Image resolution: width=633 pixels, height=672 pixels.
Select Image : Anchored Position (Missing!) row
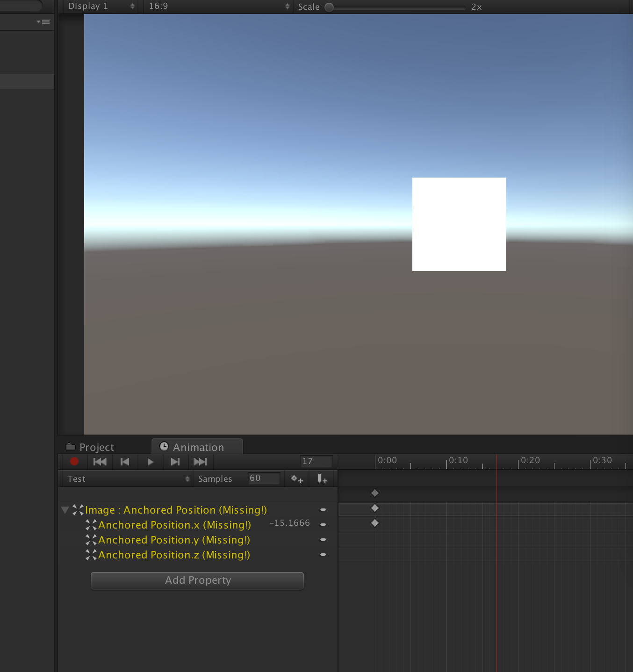(197, 510)
